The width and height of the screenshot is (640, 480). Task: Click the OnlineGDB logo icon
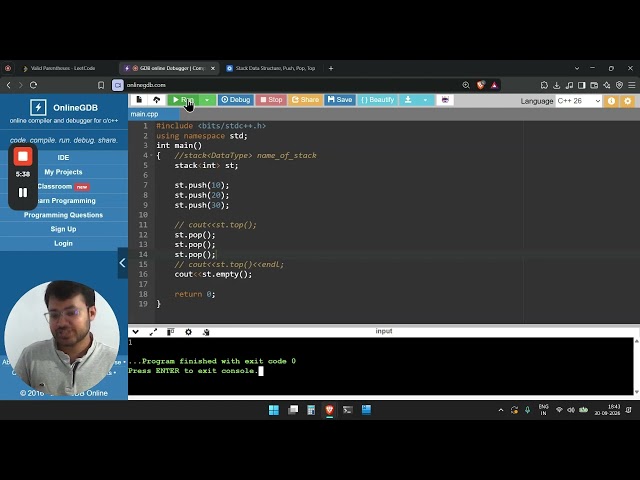click(38, 108)
